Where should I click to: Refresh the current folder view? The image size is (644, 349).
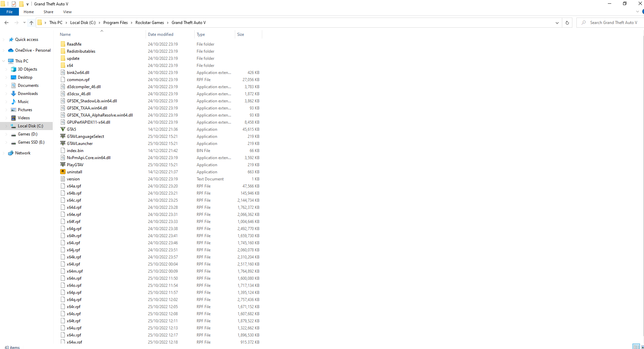tap(567, 23)
